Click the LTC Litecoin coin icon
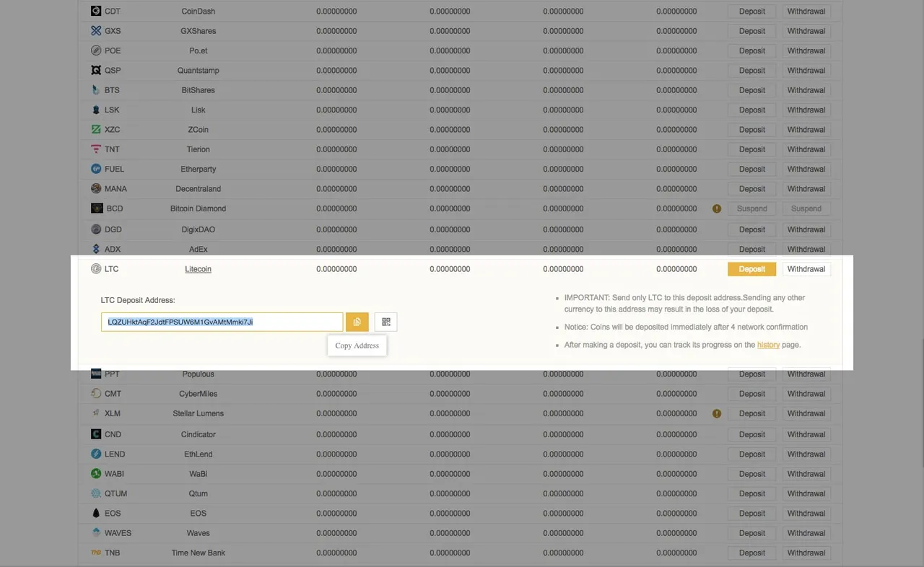The image size is (924, 567). tap(96, 269)
